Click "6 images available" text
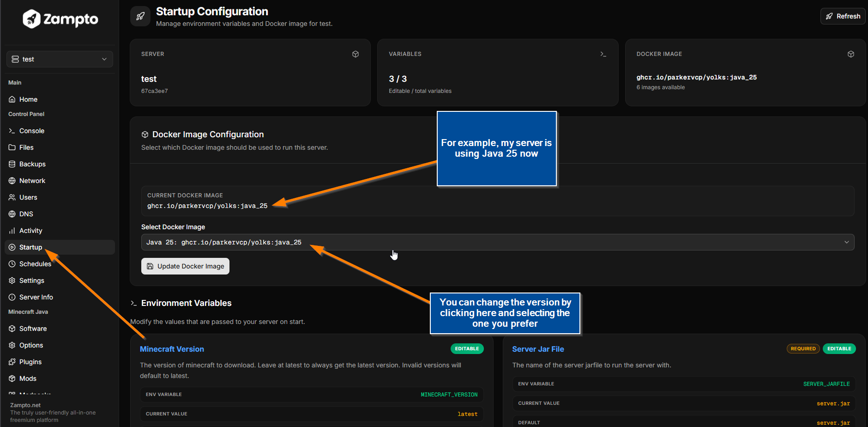This screenshot has height=427, width=868. click(x=661, y=87)
